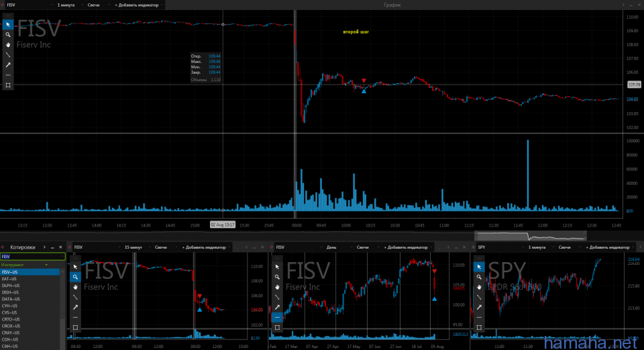This screenshot has width=644, height=350.
Task: Select zoom tool in daily FISV chart
Action: point(277,277)
